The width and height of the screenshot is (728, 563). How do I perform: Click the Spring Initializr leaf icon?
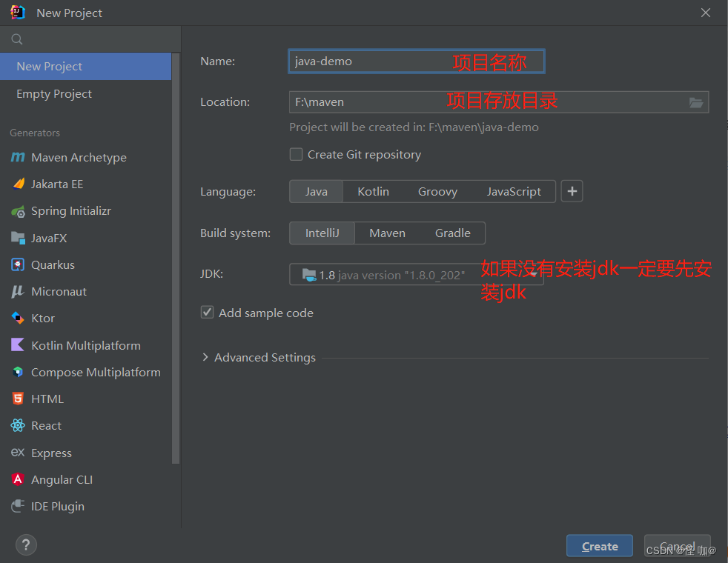coord(18,211)
